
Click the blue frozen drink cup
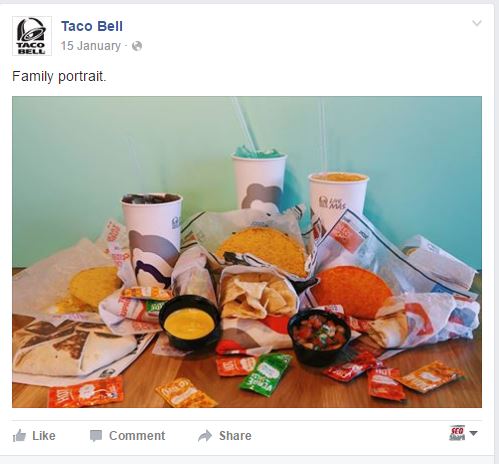pyautogui.click(x=259, y=178)
